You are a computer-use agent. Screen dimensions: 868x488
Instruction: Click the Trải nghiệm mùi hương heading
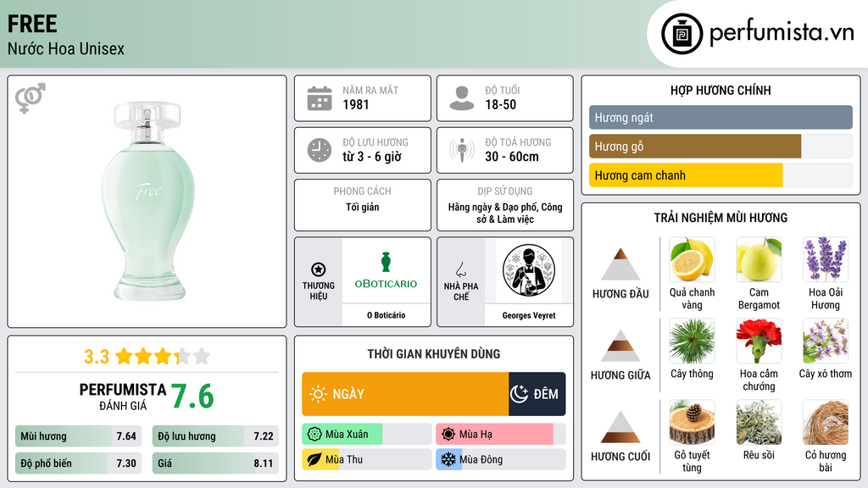(721, 218)
